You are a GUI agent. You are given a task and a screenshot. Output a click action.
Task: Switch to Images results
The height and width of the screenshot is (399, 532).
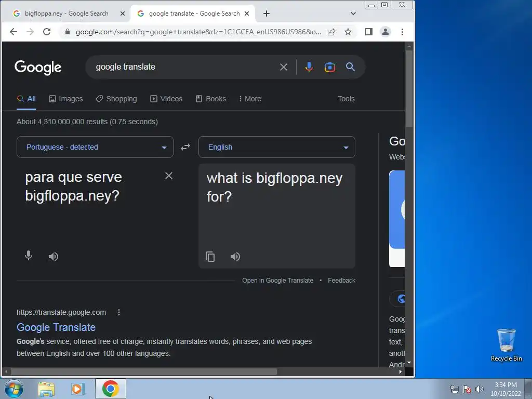66,99
